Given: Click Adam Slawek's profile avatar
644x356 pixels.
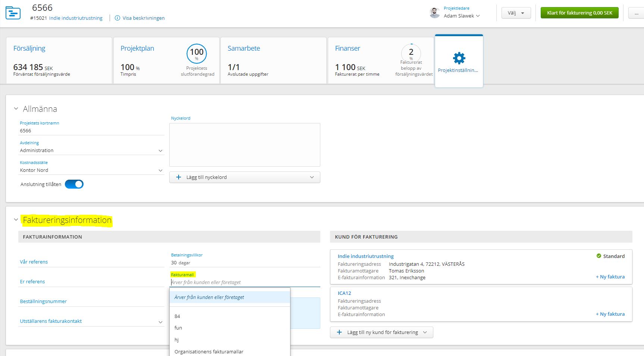Looking at the screenshot, I should 434,13.
